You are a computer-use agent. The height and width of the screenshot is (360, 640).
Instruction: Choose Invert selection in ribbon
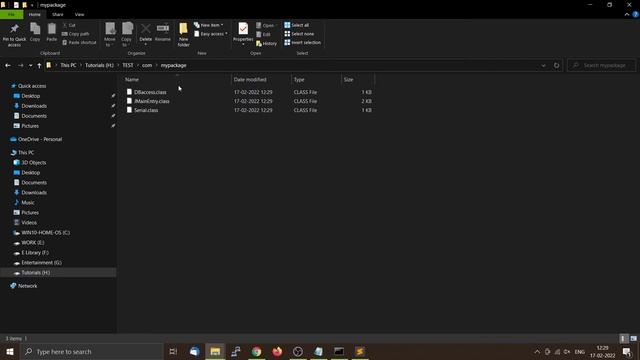302,42
